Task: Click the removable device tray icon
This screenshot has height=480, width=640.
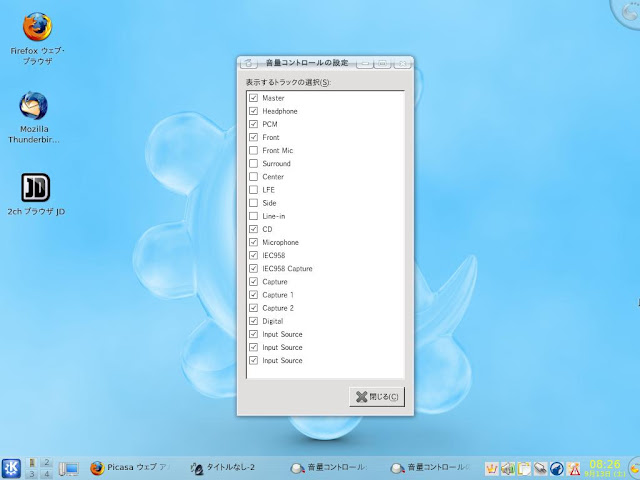Action: coord(540,469)
